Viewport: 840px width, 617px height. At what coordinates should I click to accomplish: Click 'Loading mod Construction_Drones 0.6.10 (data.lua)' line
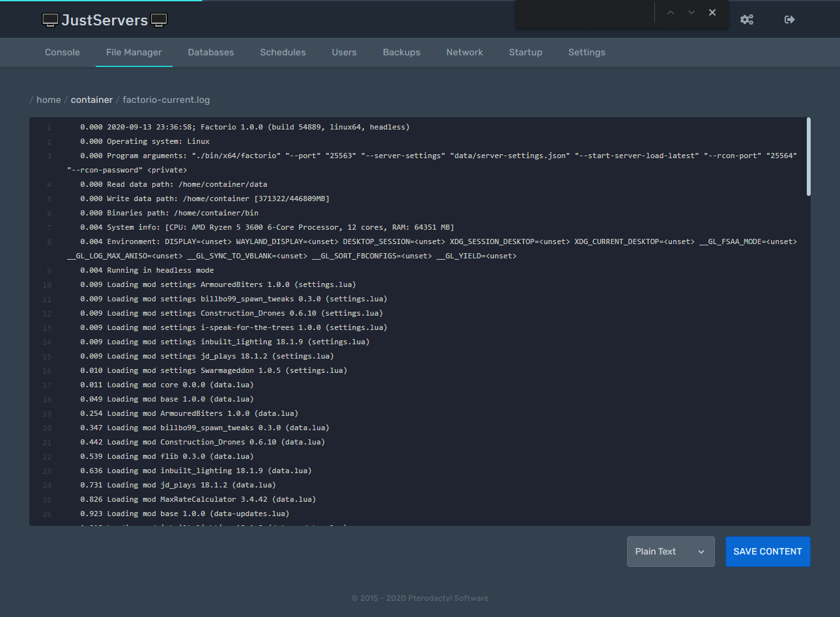(x=203, y=442)
